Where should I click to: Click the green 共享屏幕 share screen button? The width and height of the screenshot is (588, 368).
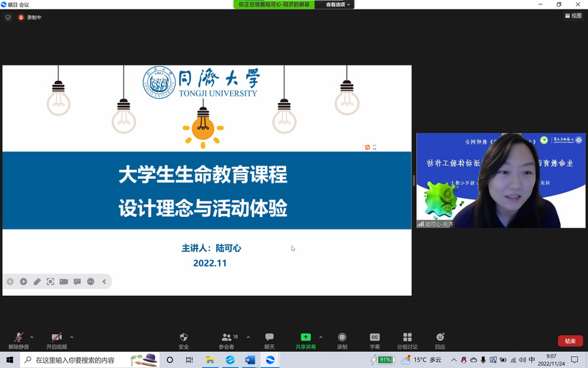(306, 341)
